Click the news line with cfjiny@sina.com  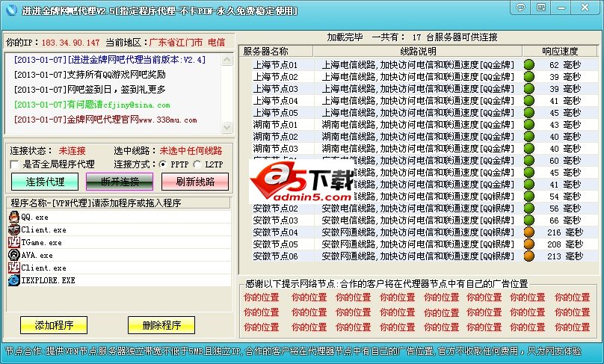[92, 105]
